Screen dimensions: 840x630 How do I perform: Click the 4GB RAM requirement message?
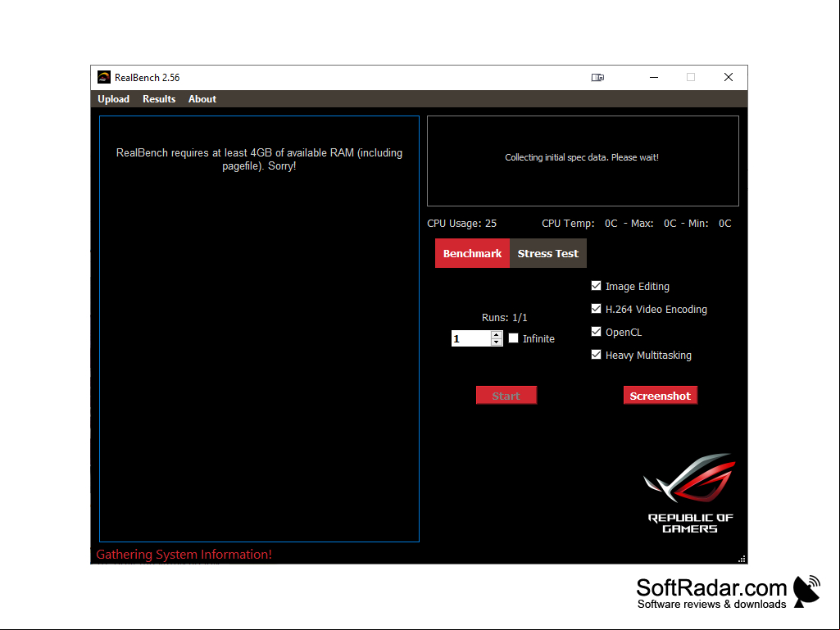coord(259,159)
